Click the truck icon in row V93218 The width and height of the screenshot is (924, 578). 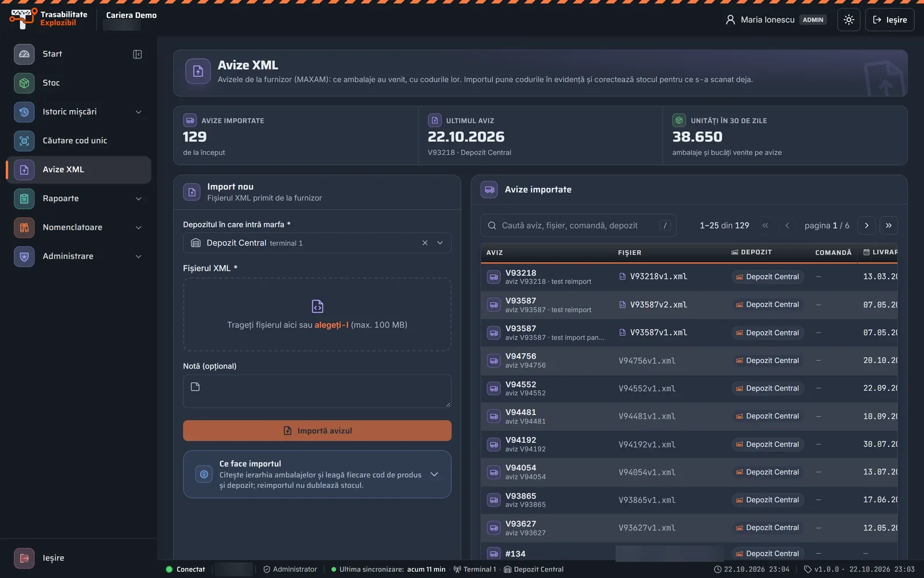tap(494, 277)
